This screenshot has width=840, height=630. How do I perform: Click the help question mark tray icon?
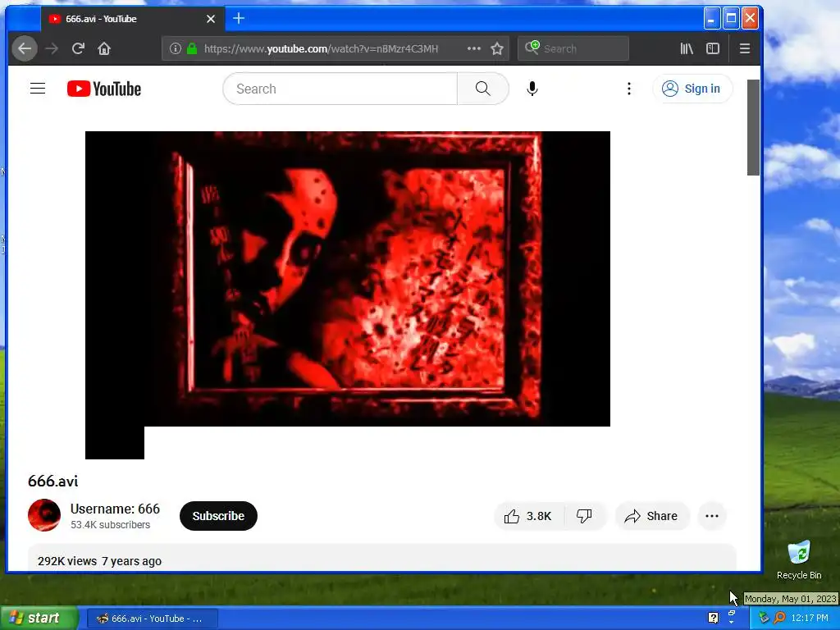(x=713, y=618)
